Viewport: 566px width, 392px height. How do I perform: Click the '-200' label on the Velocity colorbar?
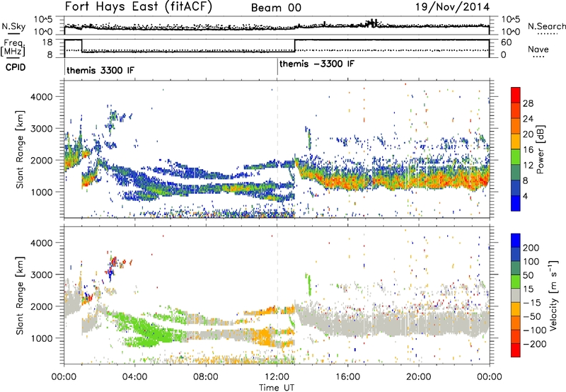pos(533,344)
